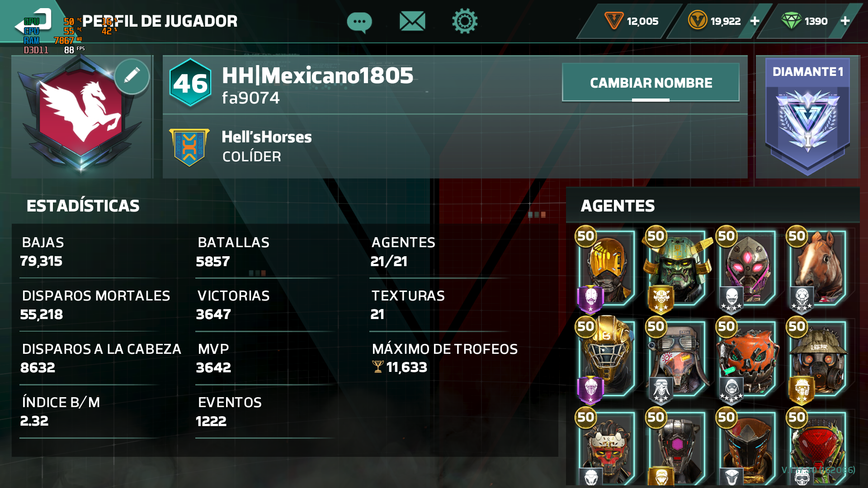Click the CAMBIAR NOMBRE button
This screenshot has width=868, height=488.
coord(651,83)
